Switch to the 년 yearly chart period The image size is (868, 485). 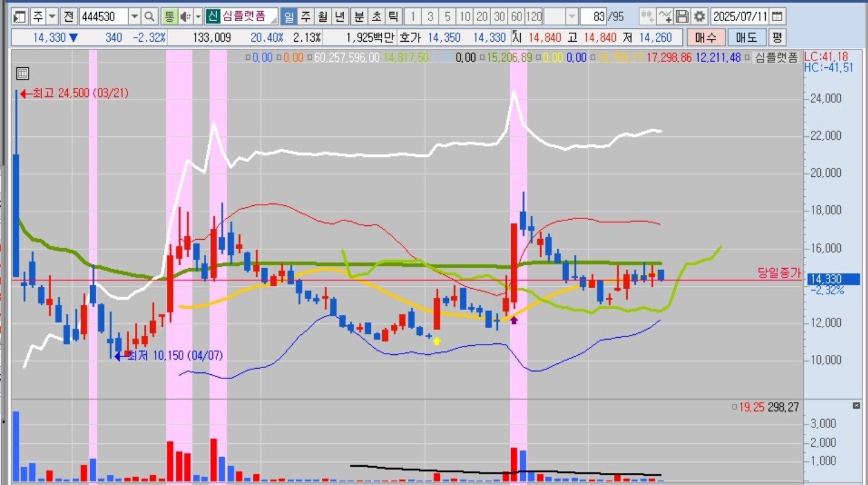click(341, 16)
